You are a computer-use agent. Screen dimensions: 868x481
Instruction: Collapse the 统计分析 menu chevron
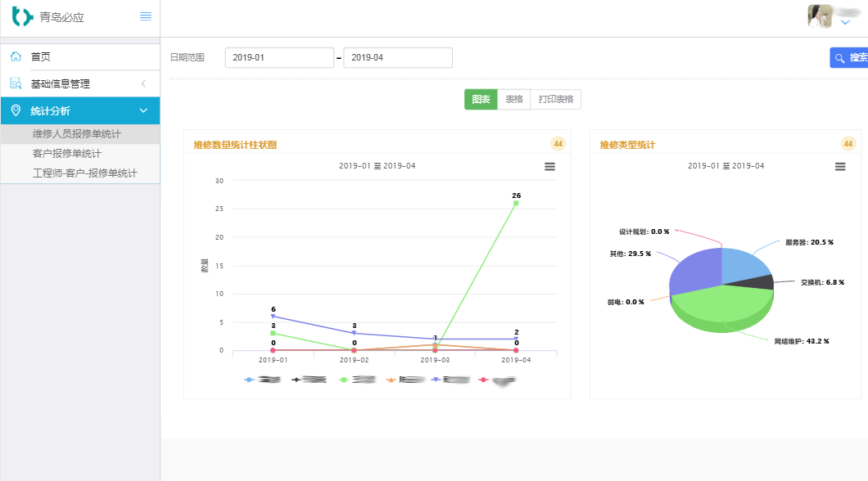coord(143,110)
